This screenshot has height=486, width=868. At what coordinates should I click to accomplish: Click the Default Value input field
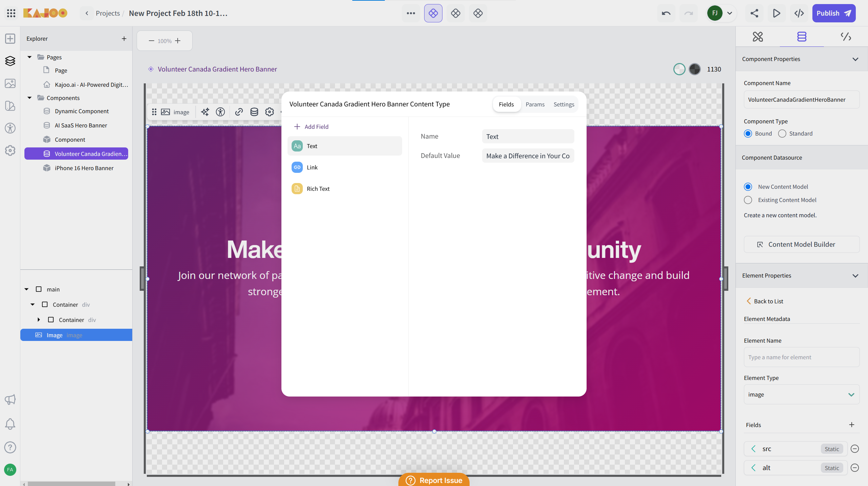coord(528,156)
